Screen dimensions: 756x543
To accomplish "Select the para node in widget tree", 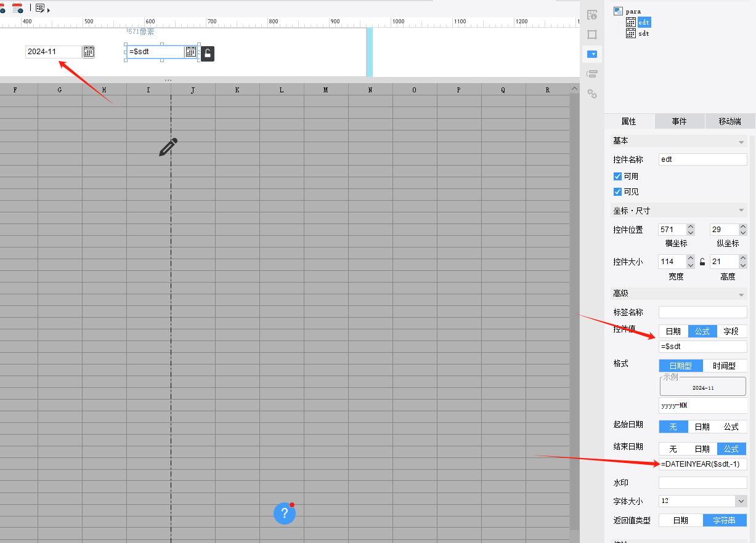I will coord(633,11).
